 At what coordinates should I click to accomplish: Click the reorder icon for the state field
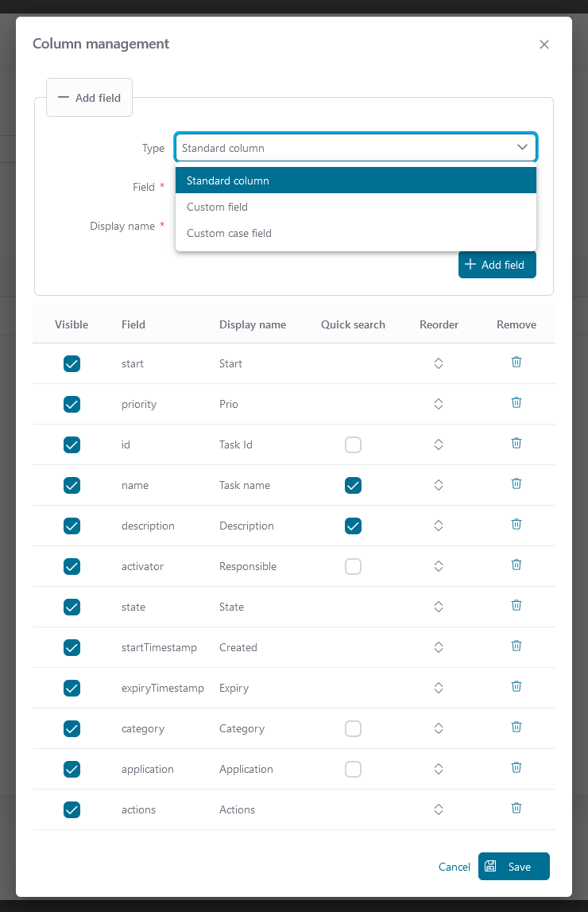439,605
